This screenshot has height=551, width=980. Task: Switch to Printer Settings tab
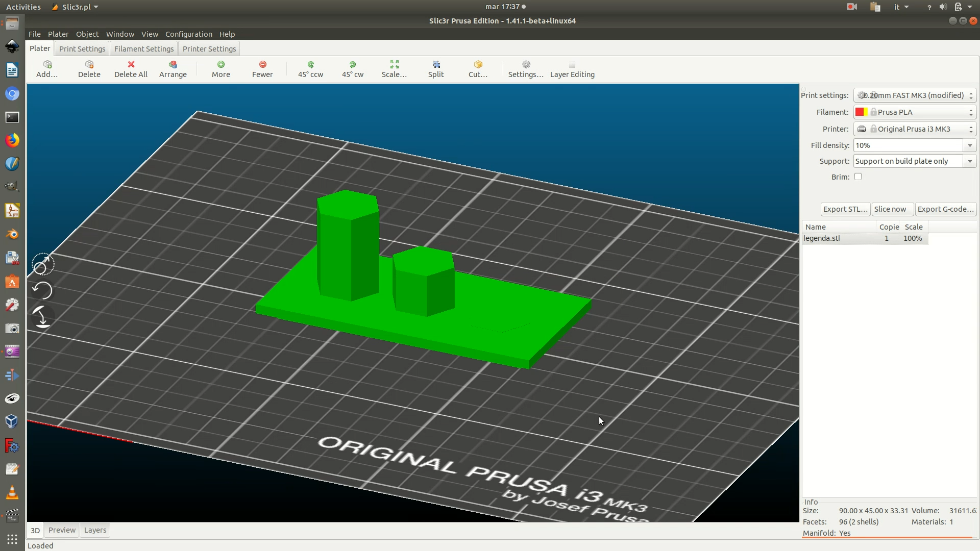(209, 49)
